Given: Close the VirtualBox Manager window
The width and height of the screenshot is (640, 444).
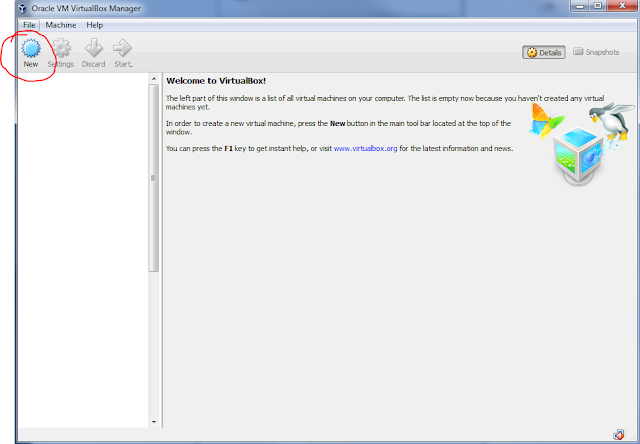Looking at the screenshot, I should tap(622, 6).
